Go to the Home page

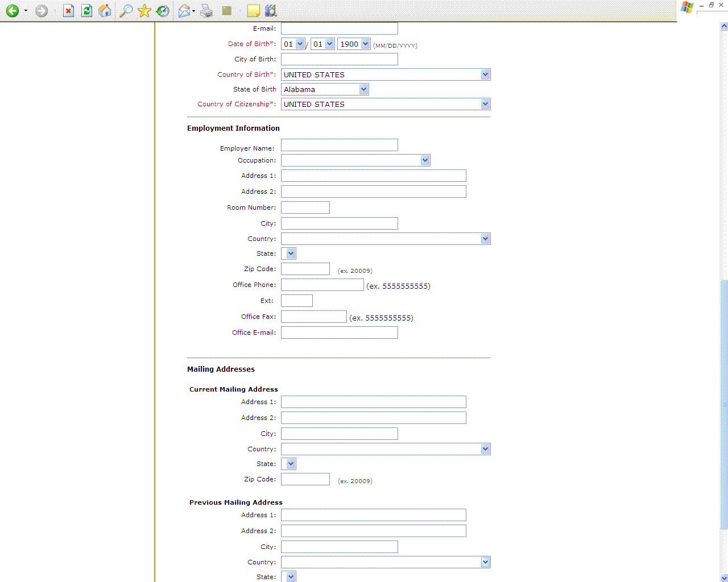[105, 11]
